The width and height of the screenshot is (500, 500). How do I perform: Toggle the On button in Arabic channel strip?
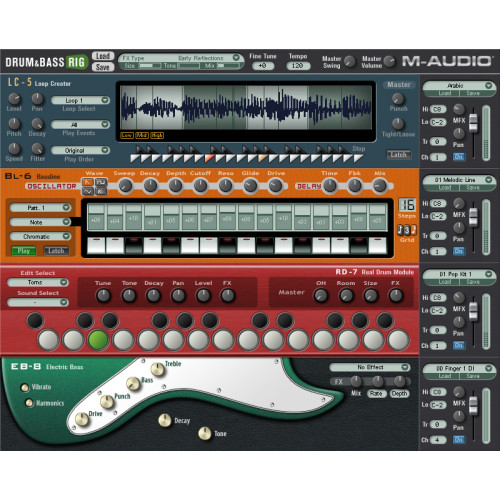[459, 157]
